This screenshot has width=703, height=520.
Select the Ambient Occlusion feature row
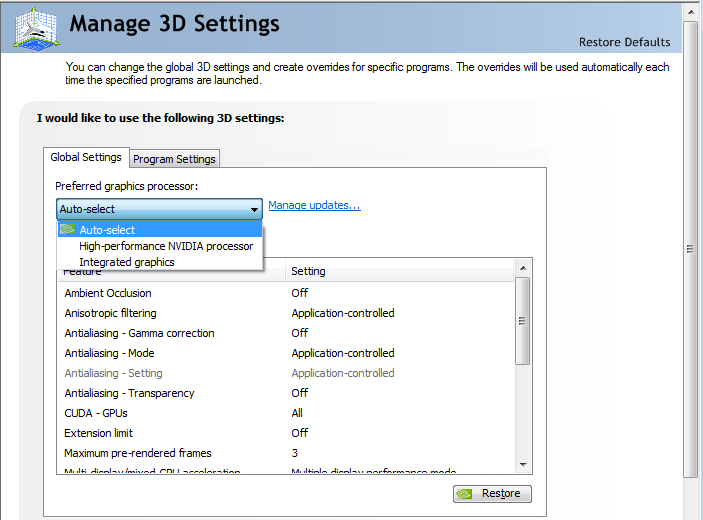point(108,293)
